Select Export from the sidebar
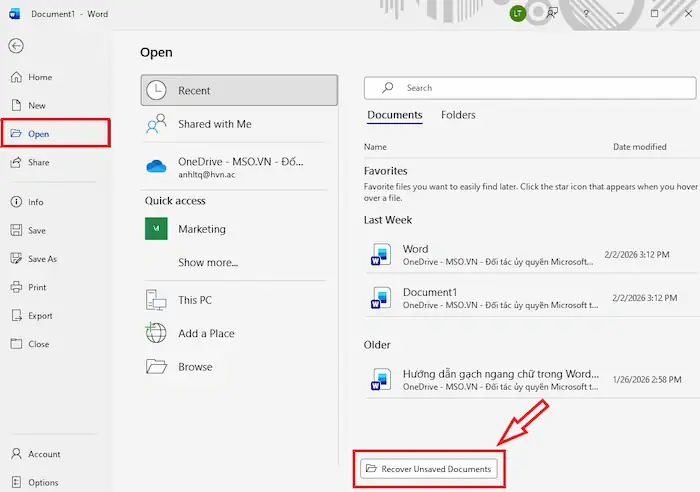The width and height of the screenshot is (700, 492). click(40, 316)
